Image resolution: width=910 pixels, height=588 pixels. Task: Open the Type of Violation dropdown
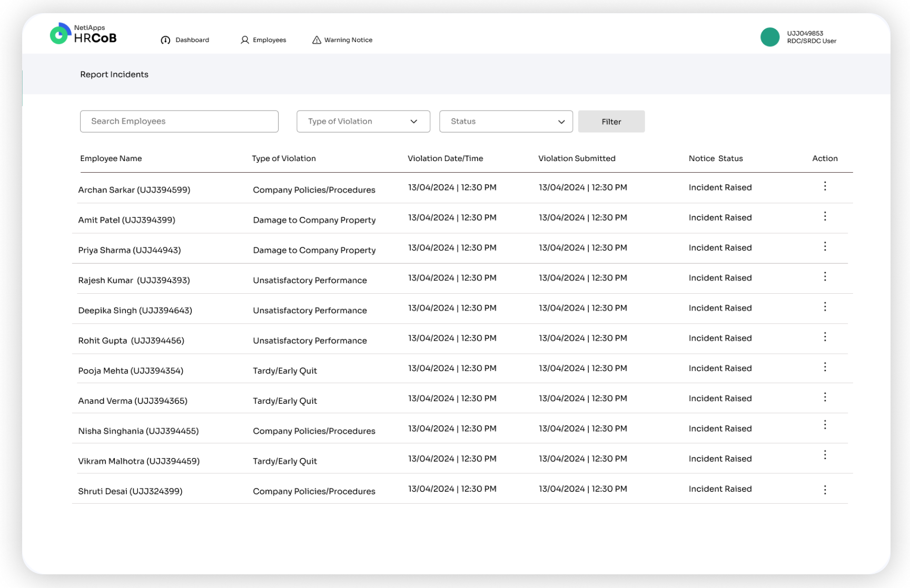(x=363, y=121)
